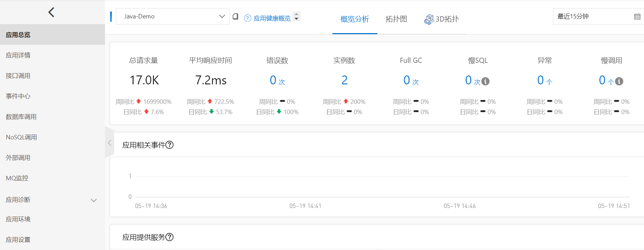This screenshot has width=644, height=250.
Task: Click the 应用相关事件 section title
Action: (x=144, y=145)
